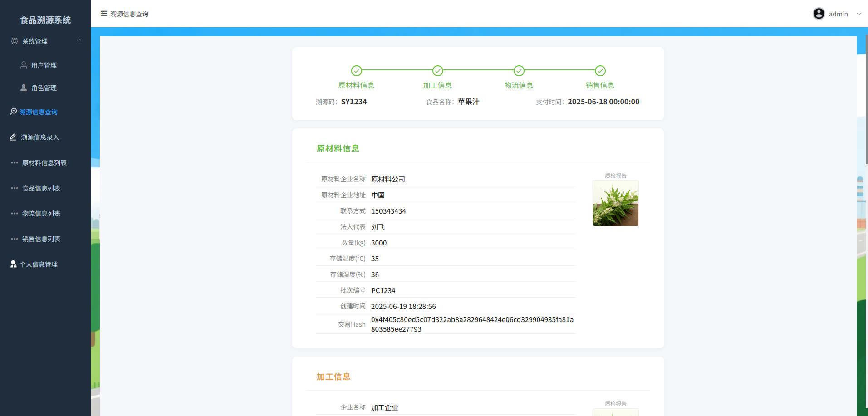Click the admin username link
Image resolution: width=868 pixels, height=416 pixels.
pos(839,14)
